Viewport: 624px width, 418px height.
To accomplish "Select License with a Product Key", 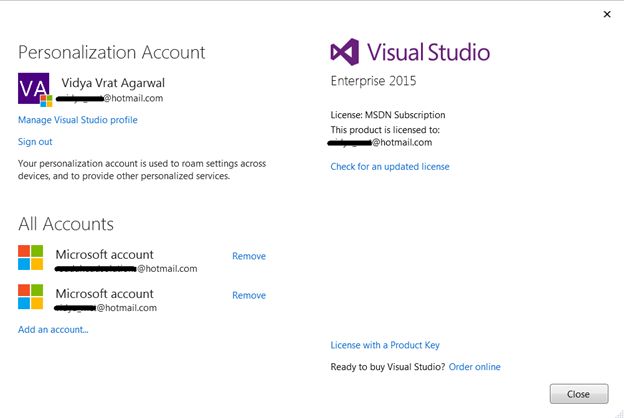I will click(385, 345).
